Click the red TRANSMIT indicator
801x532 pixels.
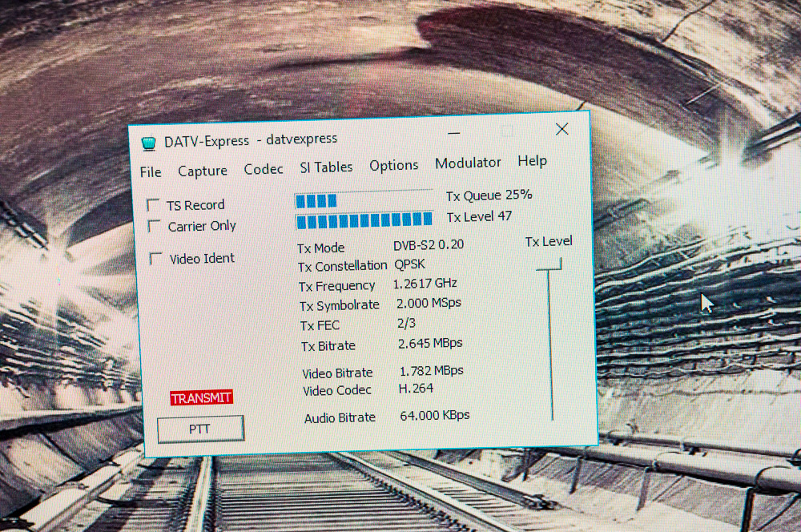pos(201,397)
